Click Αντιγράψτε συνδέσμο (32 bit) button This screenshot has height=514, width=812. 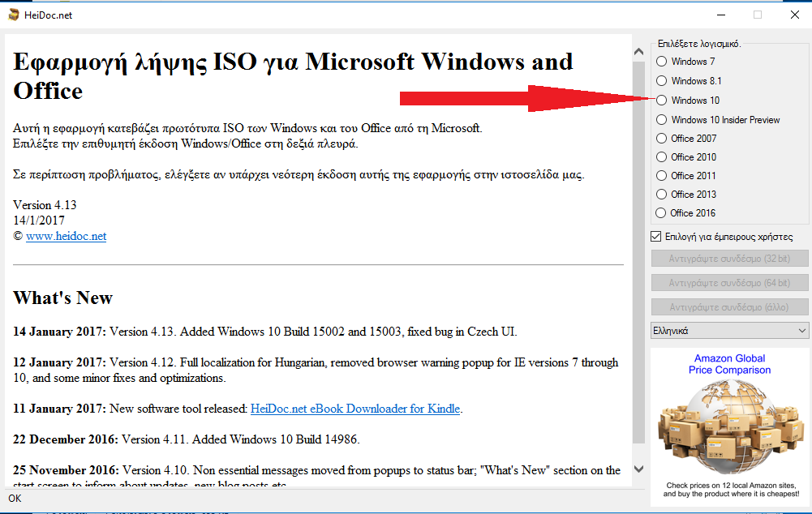click(730, 259)
